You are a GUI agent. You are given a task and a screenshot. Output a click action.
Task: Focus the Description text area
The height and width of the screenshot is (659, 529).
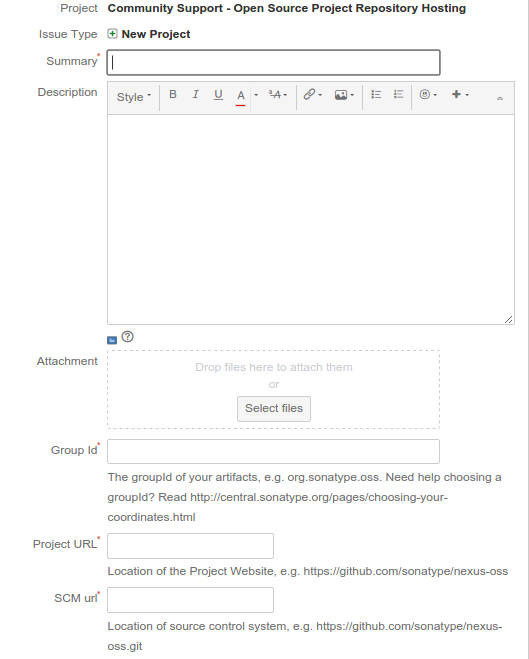pos(311,219)
